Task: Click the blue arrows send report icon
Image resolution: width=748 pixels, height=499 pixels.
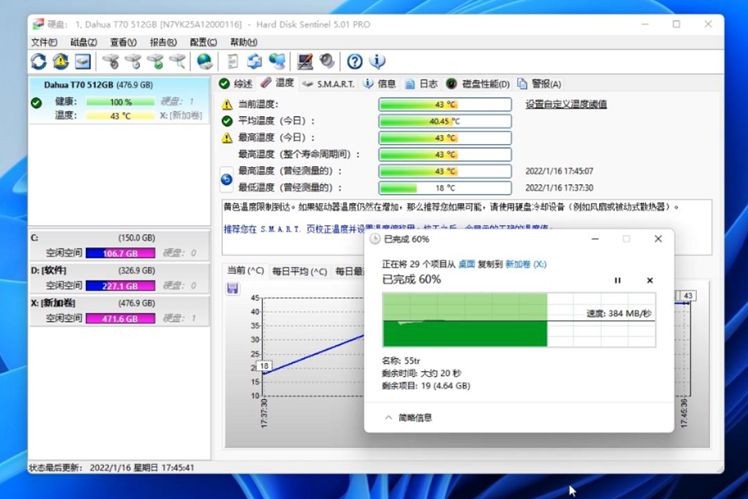Action: (x=255, y=62)
